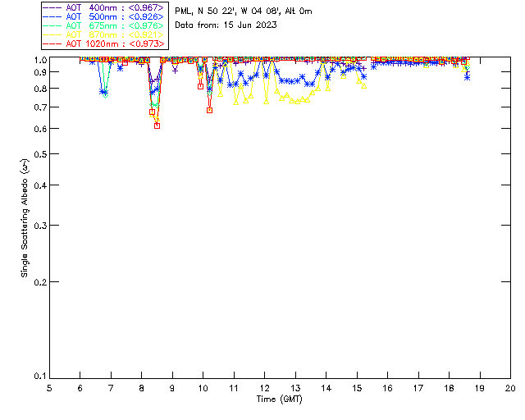Click the 'Data from: 15 Jun 2023' line
The height and width of the screenshot is (420, 525).
click(226, 25)
